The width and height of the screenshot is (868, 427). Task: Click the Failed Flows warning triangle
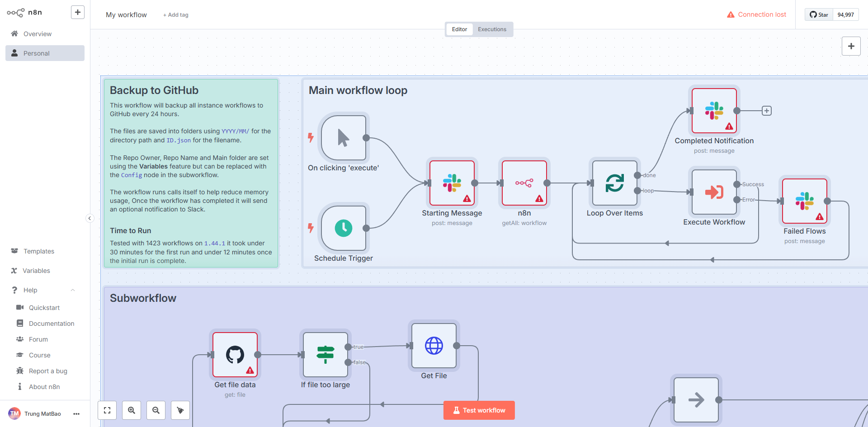[x=820, y=217]
